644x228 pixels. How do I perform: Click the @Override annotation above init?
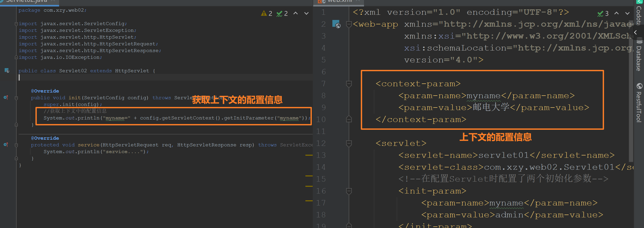click(x=45, y=91)
